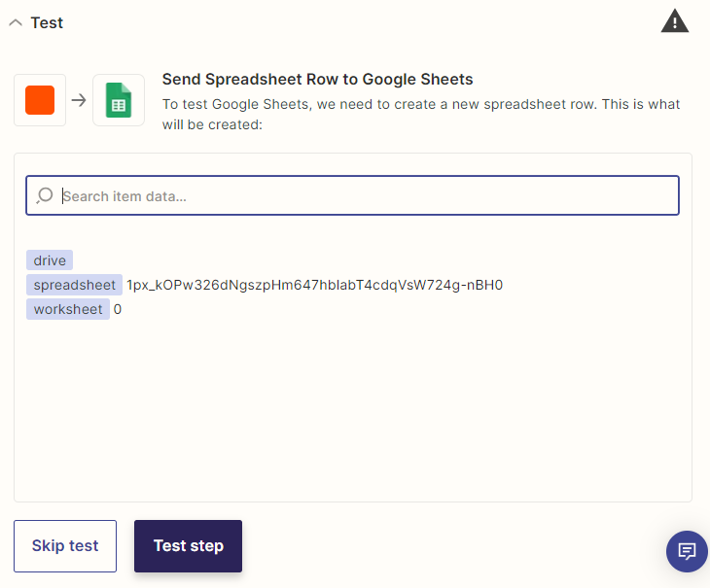
Task: Click the arrow between the app icons
Action: coord(79,100)
